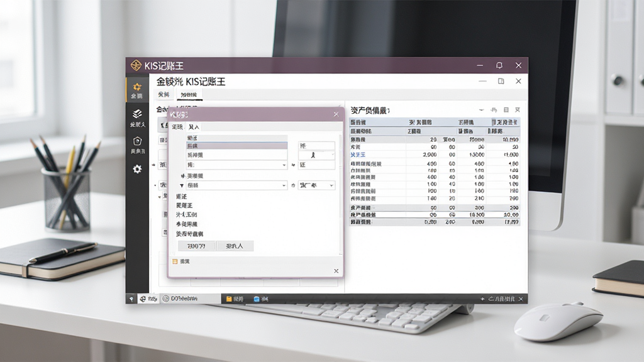Screen dimensions: 644x362
Task: Select the underlined second tab under the heading
Action: click(189, 94)
